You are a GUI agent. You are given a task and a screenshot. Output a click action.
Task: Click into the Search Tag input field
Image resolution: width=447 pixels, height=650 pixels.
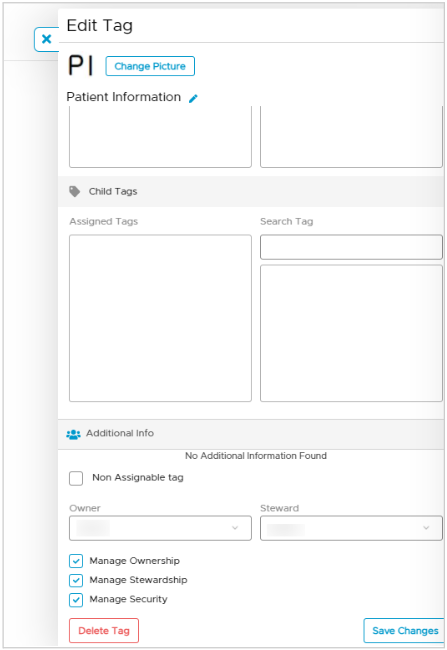pyautogui.click(x=351, y=247)
